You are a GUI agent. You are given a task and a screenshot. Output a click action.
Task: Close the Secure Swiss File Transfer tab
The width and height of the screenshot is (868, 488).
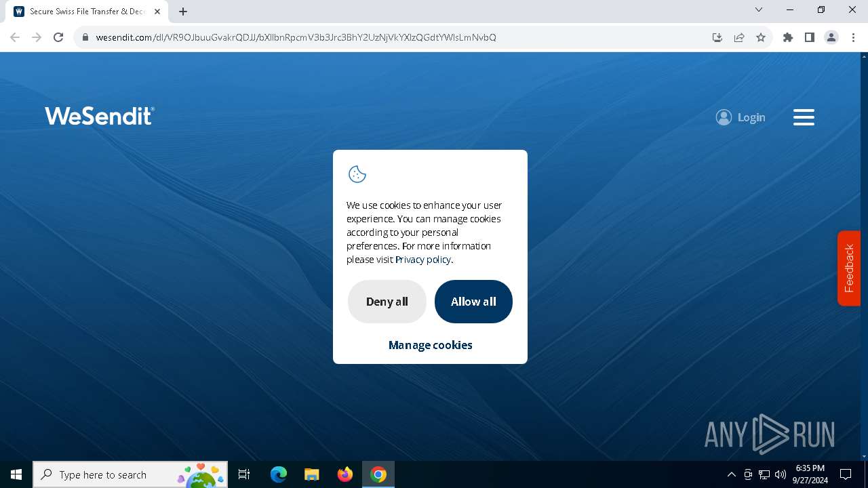pos(157,12)
